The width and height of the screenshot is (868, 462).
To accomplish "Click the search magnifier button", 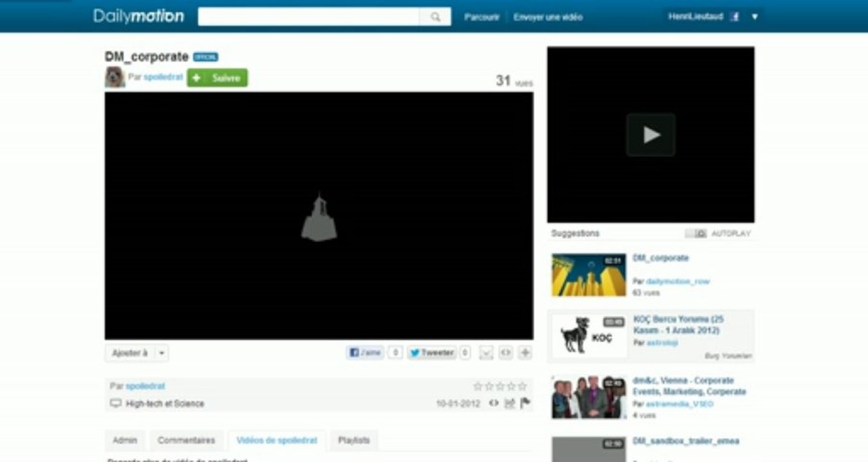I will click(x=435, y=17).
